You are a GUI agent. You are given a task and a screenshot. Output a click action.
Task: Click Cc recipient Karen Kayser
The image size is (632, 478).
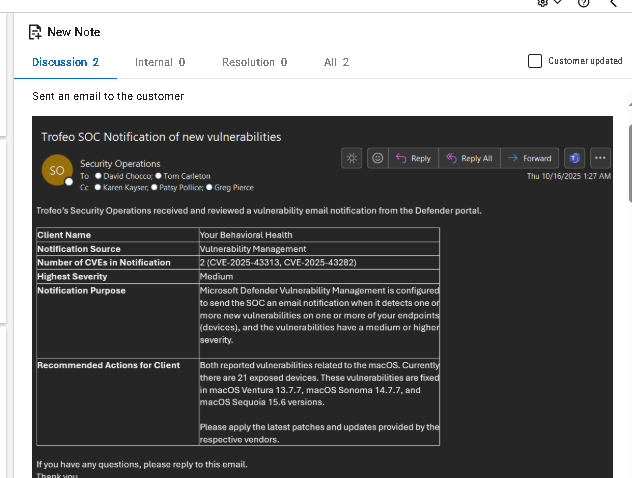click(x=125, y=187)
